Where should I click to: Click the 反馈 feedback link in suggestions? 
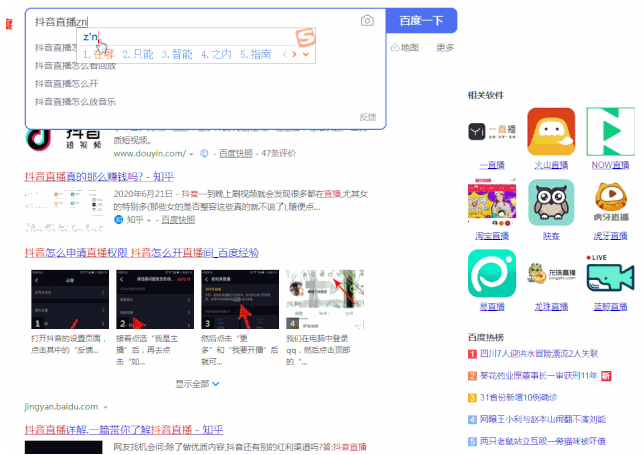(368, 117)
